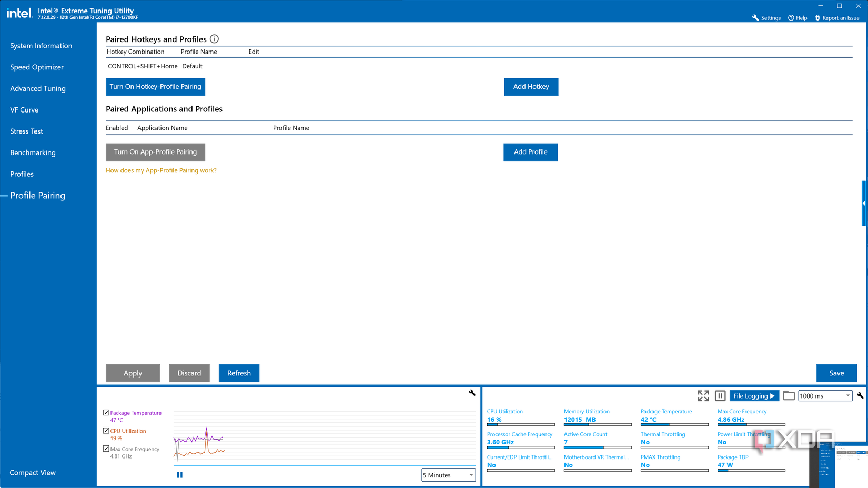Click the info icon beside Paired Hotkeys heading
Image resolution: width=868 pixels, height=488 pixels.
coord(214,39)
